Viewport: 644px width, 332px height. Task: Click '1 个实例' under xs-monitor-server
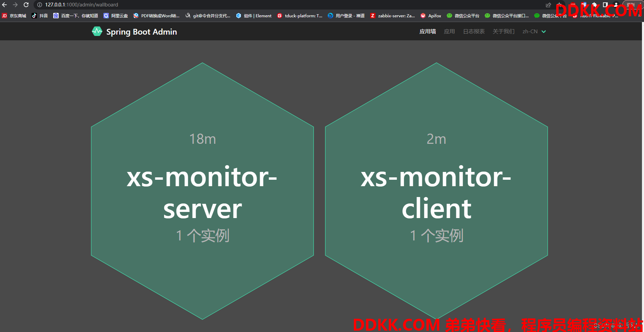[203, 235]
